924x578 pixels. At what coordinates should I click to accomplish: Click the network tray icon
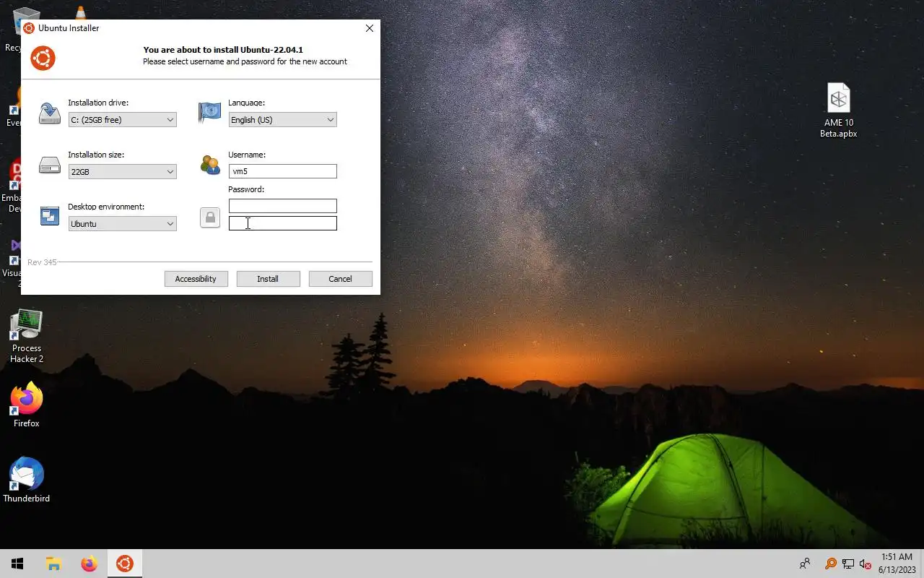[x=848, y=564]
